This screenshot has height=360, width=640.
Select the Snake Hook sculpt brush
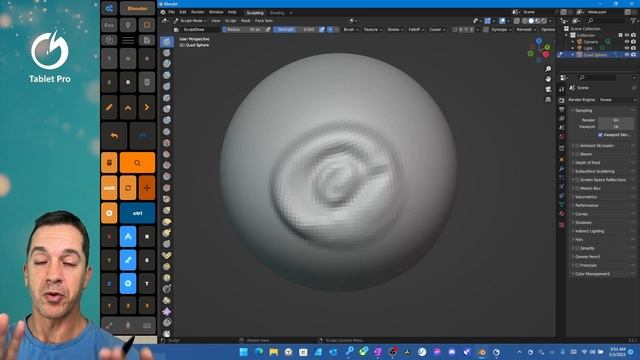pos(167,233)
